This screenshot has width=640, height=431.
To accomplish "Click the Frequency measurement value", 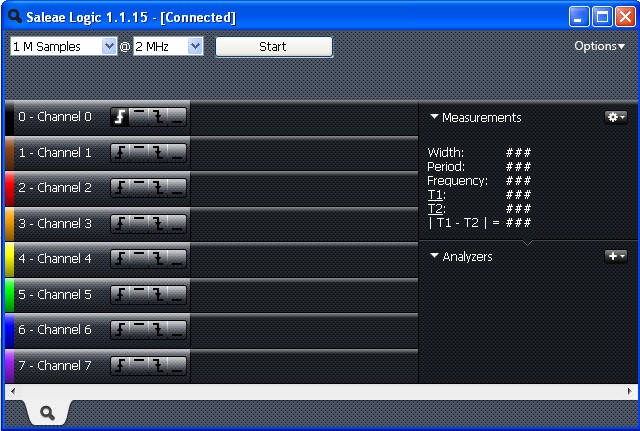I will pos(518,180).
